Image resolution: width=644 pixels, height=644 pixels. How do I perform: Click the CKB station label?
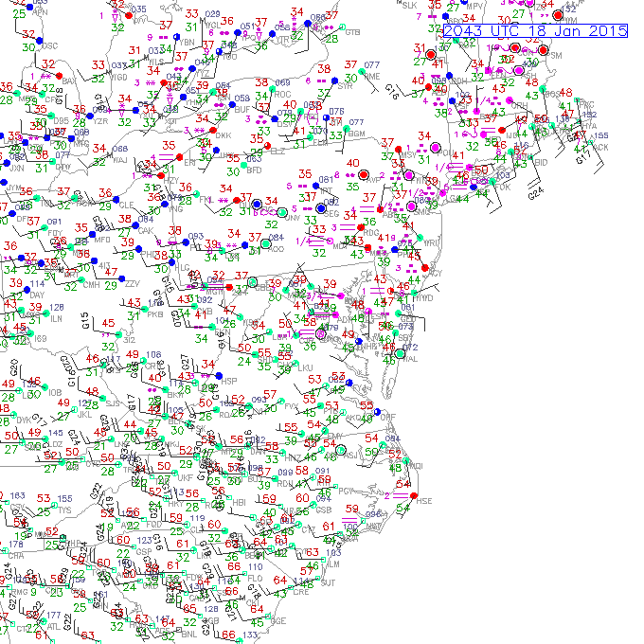pyautogui.click(x=205, y=312)
